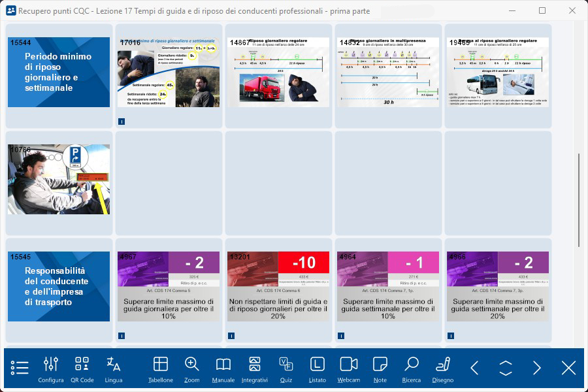The height and width of the screenshot is (392, 588).
Task: Go to next slide arrow
Action: [x=537, y=368]
